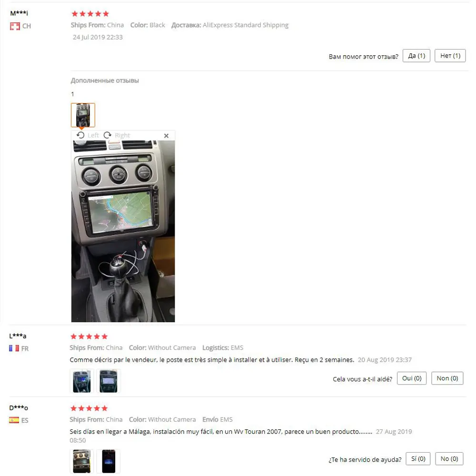Rotate the enlarged photo left
This screenshot has width=476, height=476.
pos(88,135)
